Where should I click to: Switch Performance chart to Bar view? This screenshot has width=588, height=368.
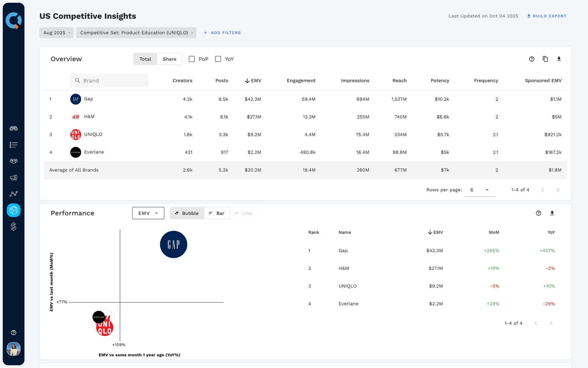[x=217, y=213]
